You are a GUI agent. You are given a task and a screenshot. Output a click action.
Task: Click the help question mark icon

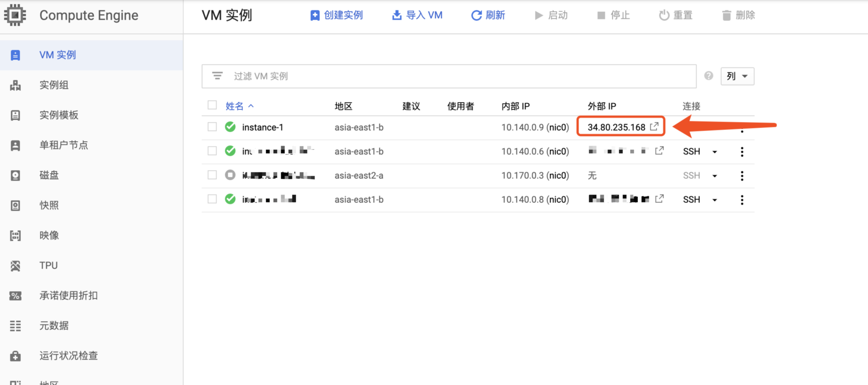pyautogui.click(x=708, y=76)
